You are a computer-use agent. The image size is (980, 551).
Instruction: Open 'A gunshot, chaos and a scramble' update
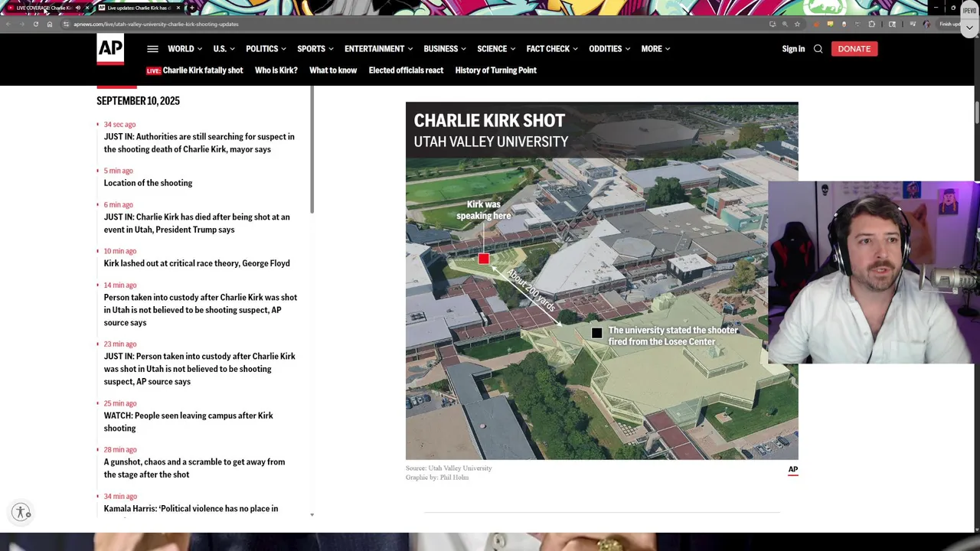pyautogui.click(x=194, y=468)
